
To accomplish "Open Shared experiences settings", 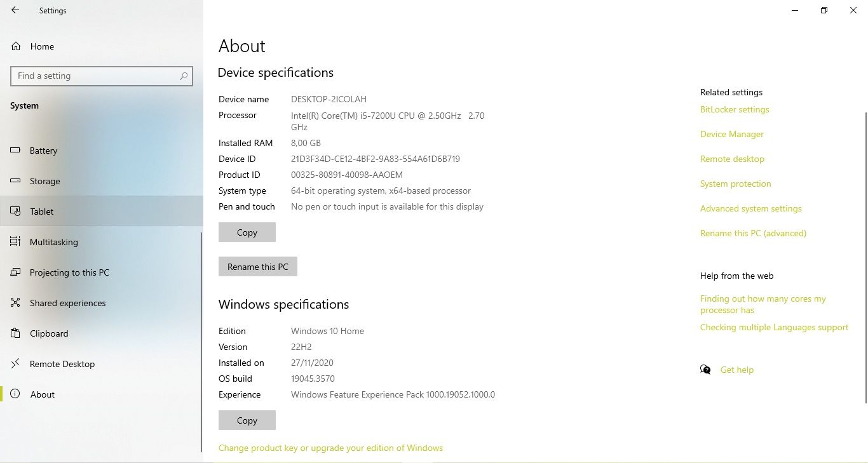I will [102, 303].
